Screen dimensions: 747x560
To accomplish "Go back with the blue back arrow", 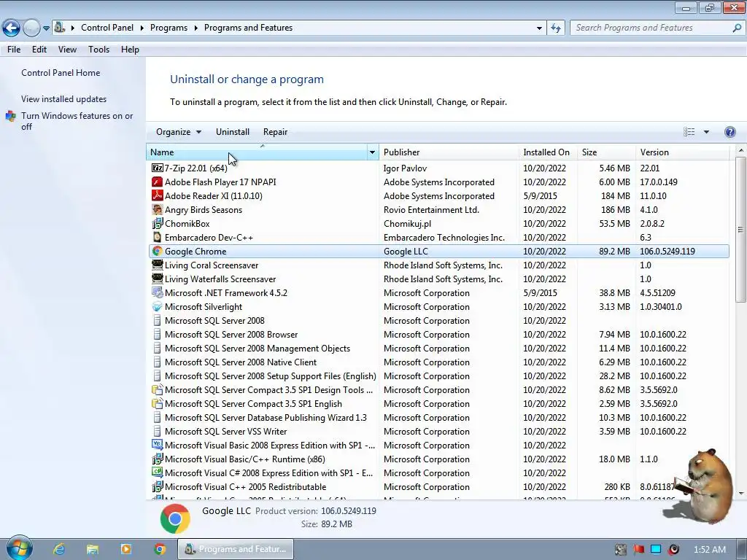I will (x=12, y=28).
